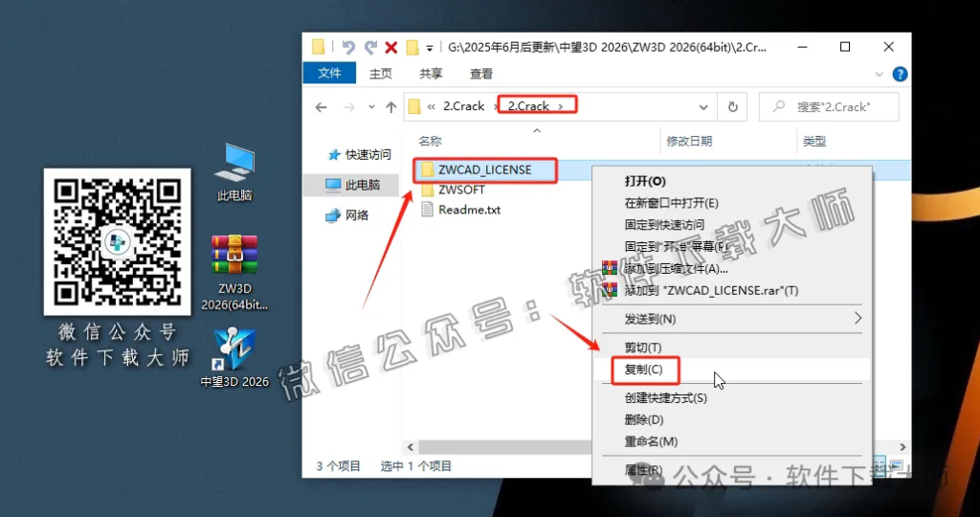Screen dimensions: 980x517
Task: Open the blue help question icon
Action: pyautogui.click(x=900, y=74)
